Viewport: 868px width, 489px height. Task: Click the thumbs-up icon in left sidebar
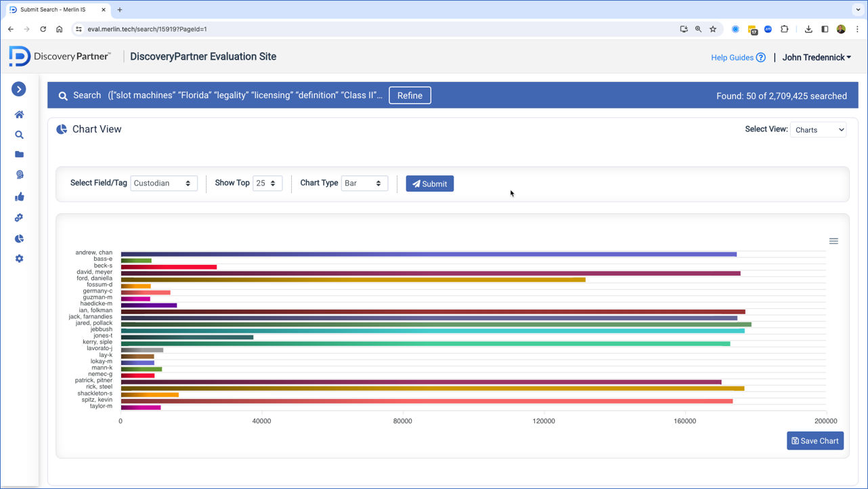tap(19, 197)
